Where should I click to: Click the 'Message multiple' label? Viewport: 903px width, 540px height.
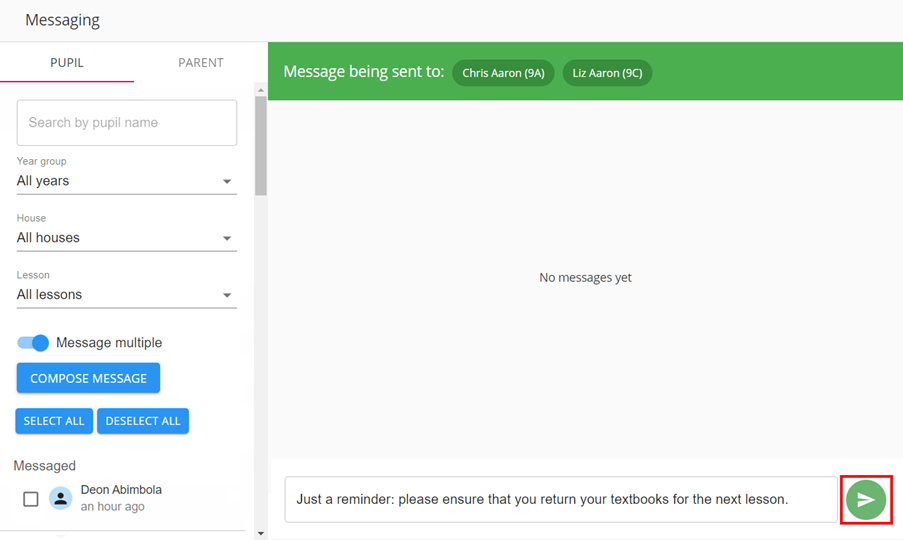(109, 343)
